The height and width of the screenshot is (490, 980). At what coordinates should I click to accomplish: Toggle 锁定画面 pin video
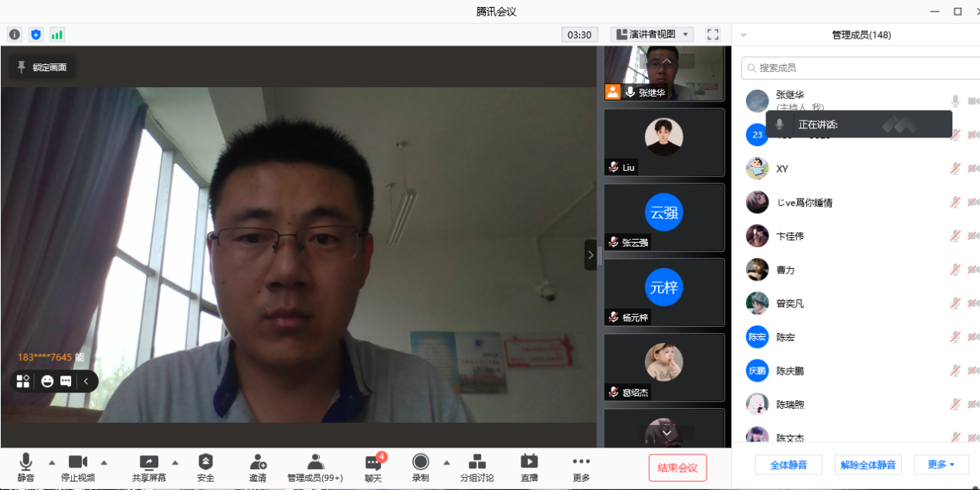pos(42,67)
